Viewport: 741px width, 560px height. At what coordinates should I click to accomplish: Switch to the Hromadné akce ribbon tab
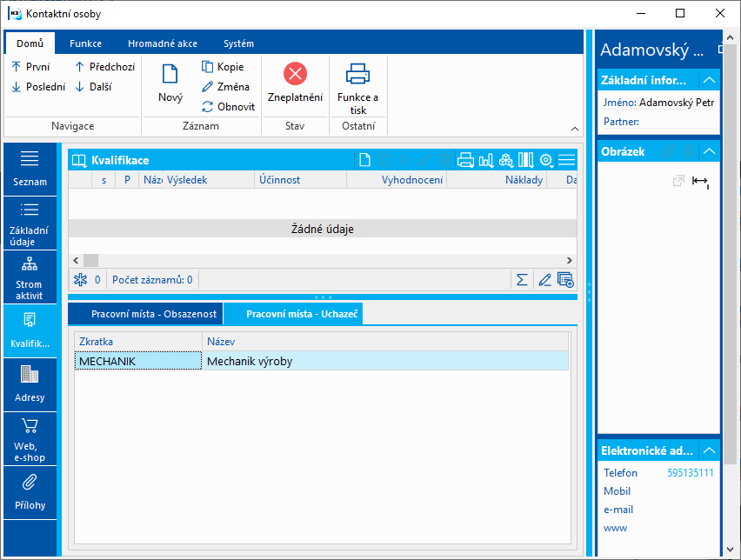(x=162, y=43)
